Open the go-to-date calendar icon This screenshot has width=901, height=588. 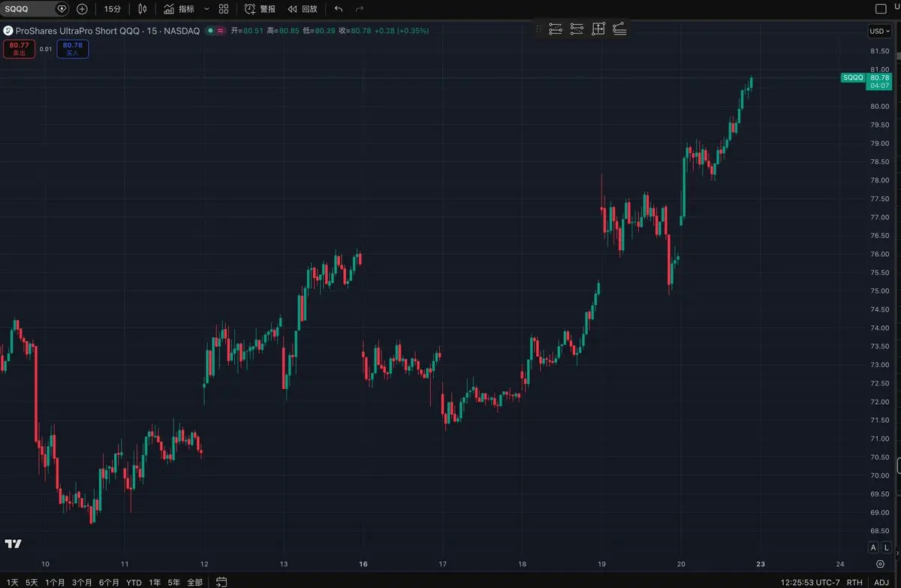(x=221, y=582)
